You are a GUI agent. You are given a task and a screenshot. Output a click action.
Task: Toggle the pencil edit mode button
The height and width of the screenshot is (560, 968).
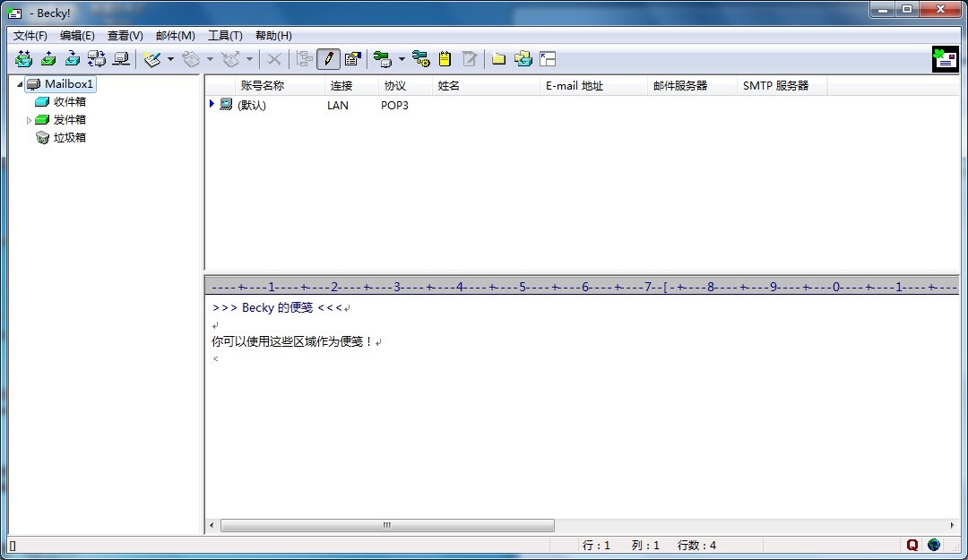[328, 59]
